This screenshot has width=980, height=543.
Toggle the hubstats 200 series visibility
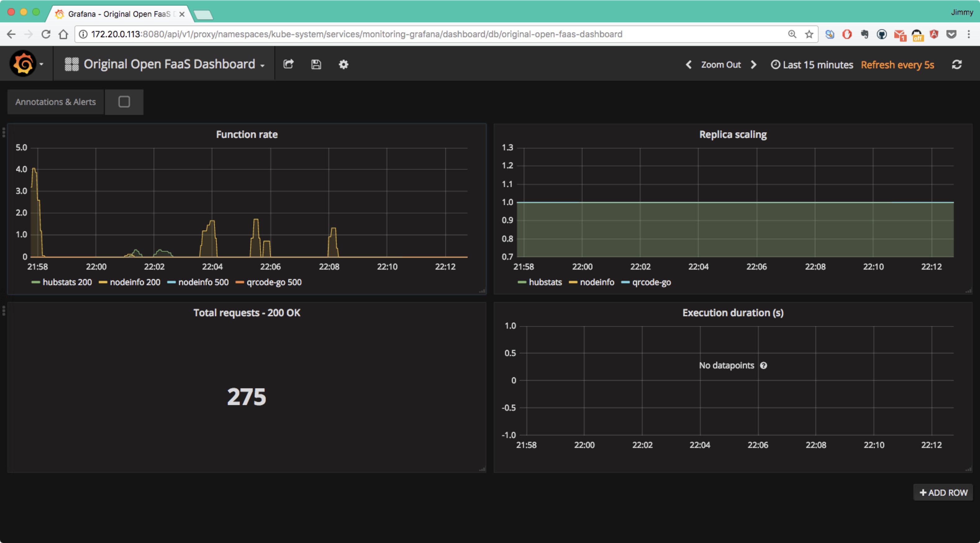[x=66, y=282]
